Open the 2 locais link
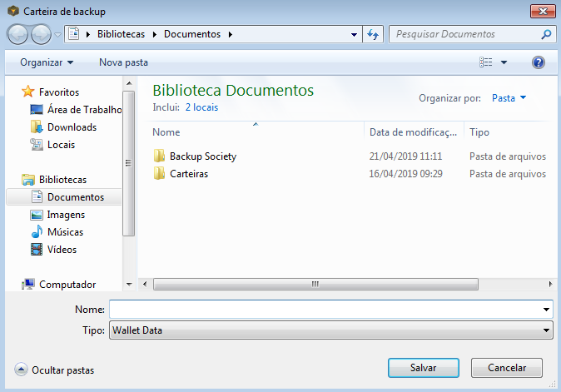The image size is (561, 392). [201, 107]
